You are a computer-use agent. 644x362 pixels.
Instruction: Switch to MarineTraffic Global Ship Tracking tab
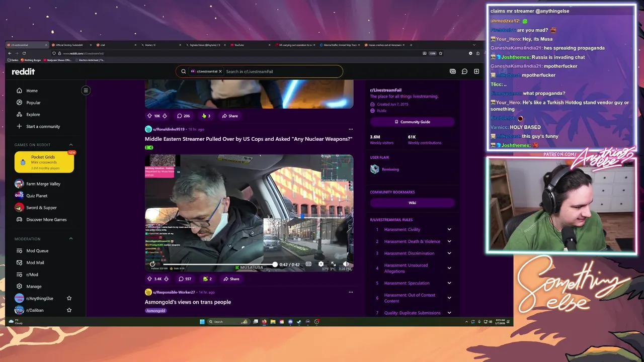341,45
